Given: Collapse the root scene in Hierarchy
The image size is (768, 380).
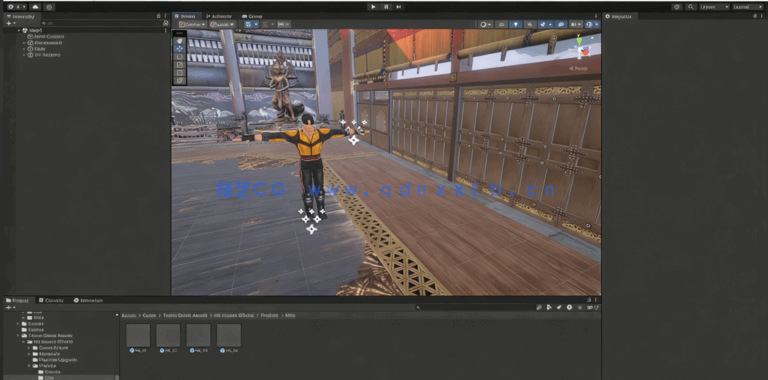Looking at the screenshot, I should pyautogui.click(x=19, y=30).
